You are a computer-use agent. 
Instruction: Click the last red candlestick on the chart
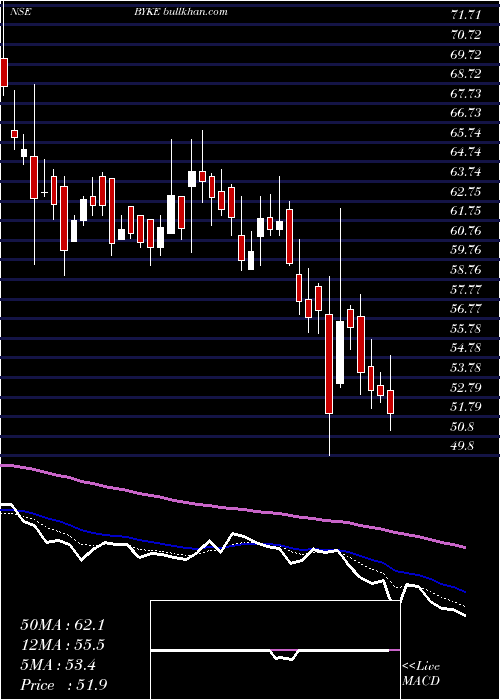click(391, 402)
